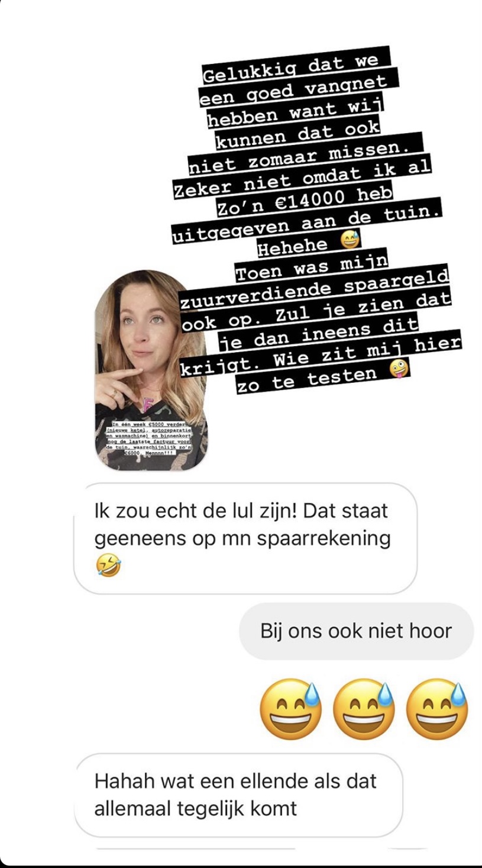Tap the pink letter sticker on the story photo
Screen dimensions: 482x868
[146, 406]
